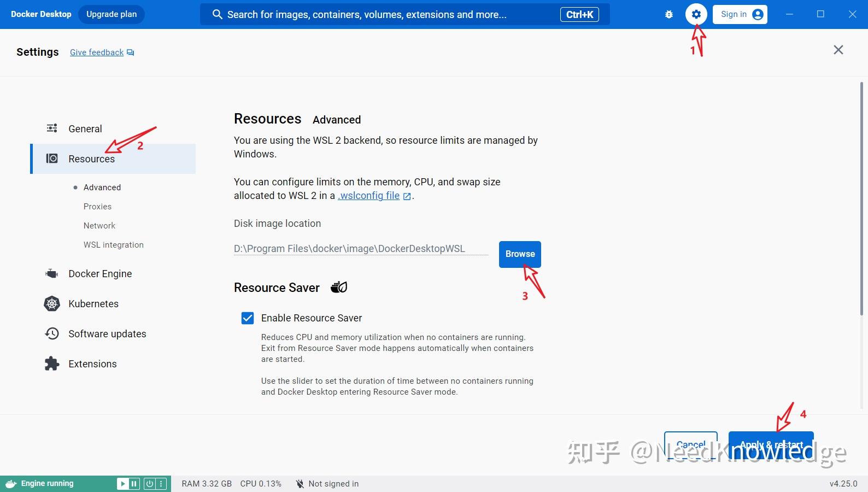Image resolution: width=868 pixels, height=492 pixels.
Task: Click the Browse button
Action: coord(520,254)
